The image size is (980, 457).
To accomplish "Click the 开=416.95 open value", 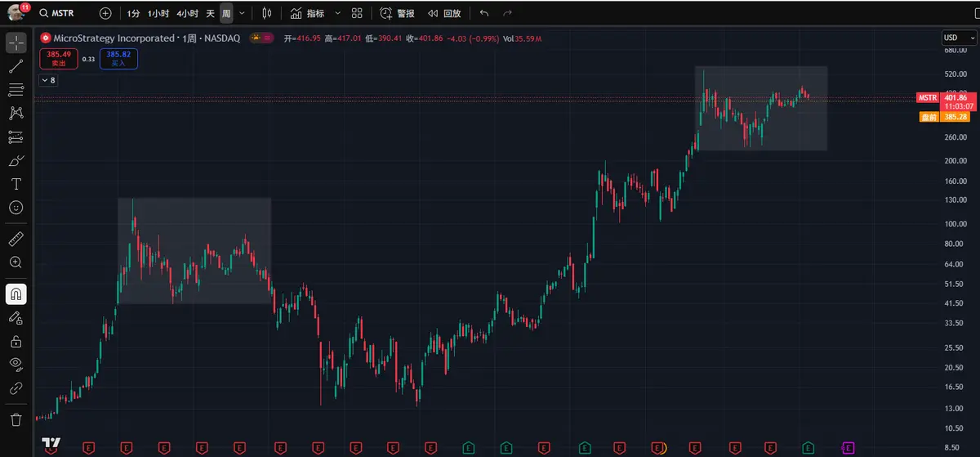I will pos(303,38).
